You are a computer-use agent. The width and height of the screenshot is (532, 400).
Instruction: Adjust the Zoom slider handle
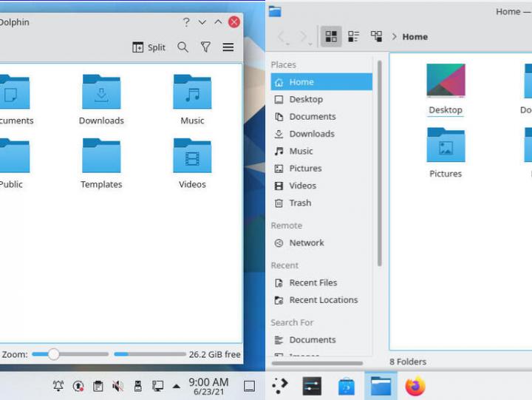pyautogui.click(x=53, y=354)
